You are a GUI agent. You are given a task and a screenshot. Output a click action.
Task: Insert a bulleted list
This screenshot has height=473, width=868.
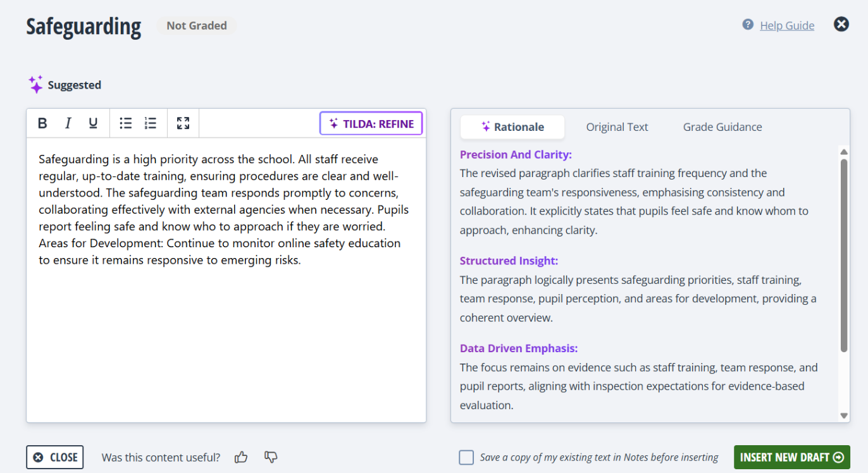point(126,123)
